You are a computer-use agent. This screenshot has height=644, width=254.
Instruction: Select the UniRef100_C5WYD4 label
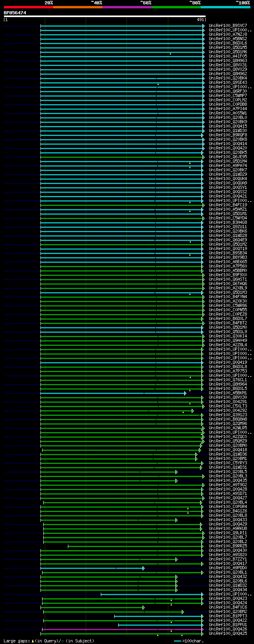[x=228, y=218]
